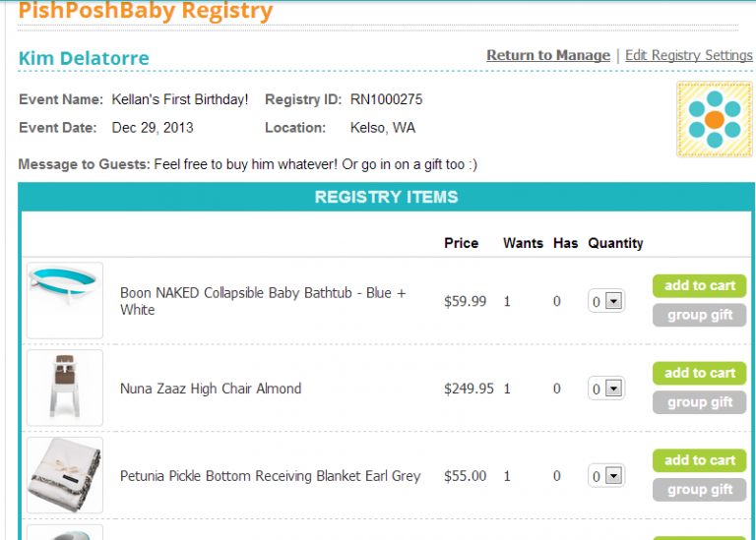Follow the Return to Manage link
The height and width of the screenshot is (540, 756).
548,55
